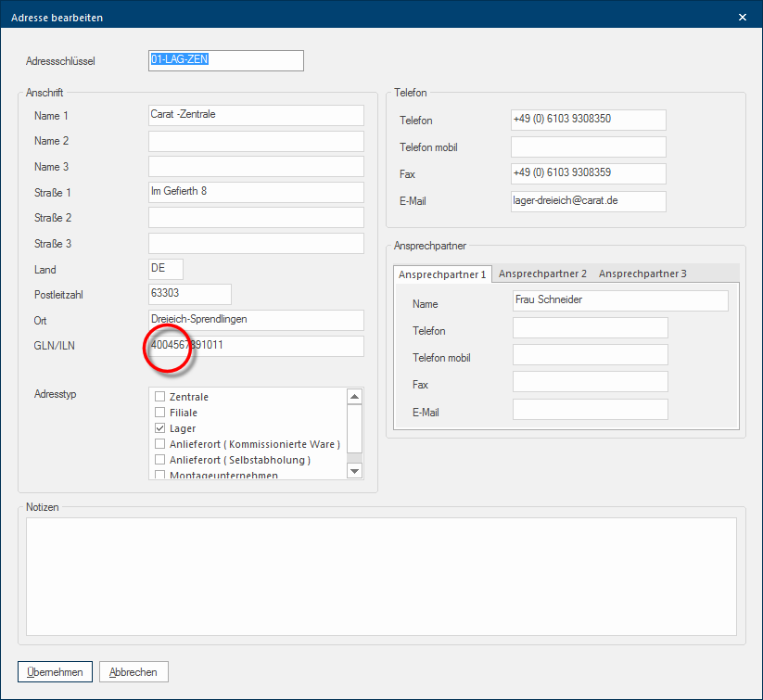Open the Ansprechpartner 3 tab
Viewport: 763px width, 700px height.
click(x=642, y=274)
